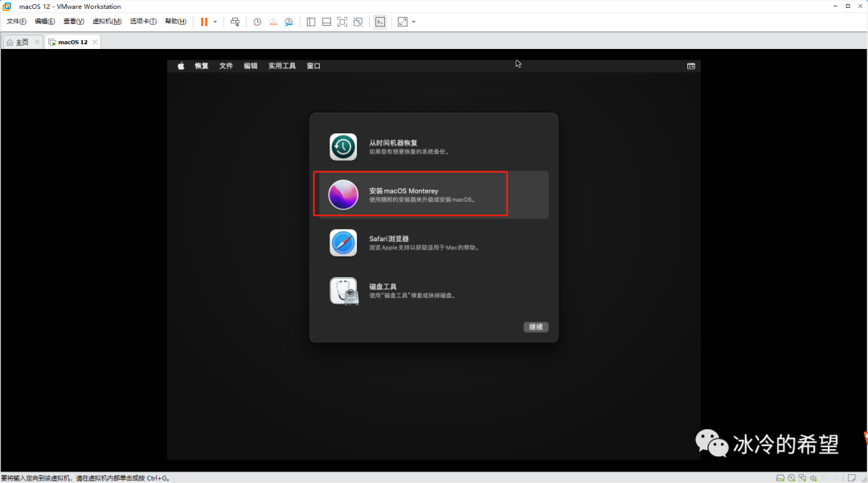
Task: Choose Safari浏览器 option
Action: pos(433,243)
